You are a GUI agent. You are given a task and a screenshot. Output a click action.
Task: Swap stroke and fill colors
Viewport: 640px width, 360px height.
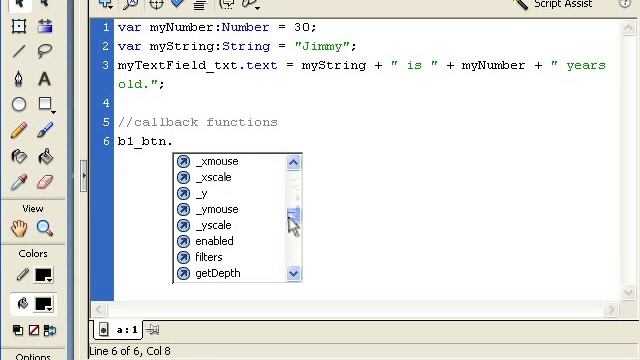point(50,330)
